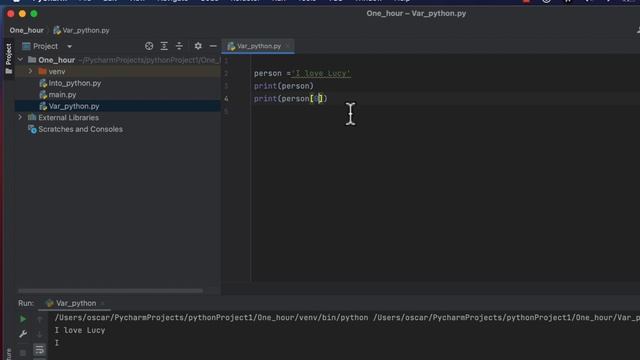This screenshot has height=360, width=640.
Task: Click line number 4 in gutter
Action: [x=226, y=99]
